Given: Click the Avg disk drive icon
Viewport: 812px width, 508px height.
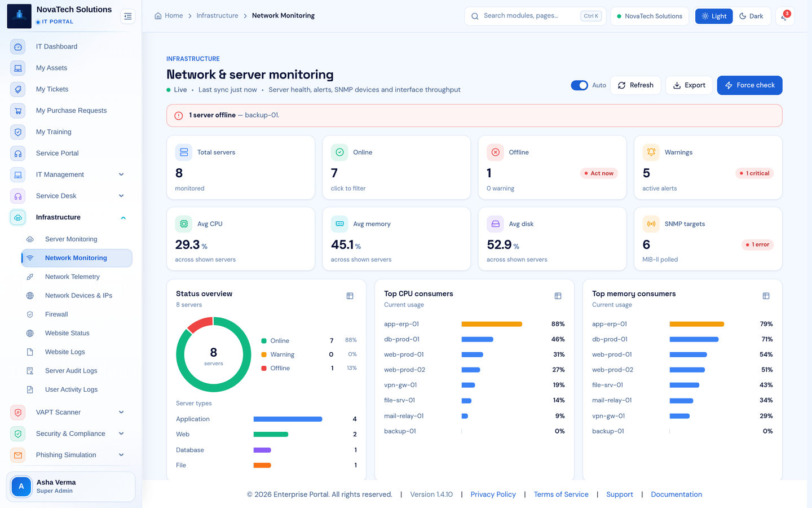Looking at the screenshot, I should coord(495,224).
